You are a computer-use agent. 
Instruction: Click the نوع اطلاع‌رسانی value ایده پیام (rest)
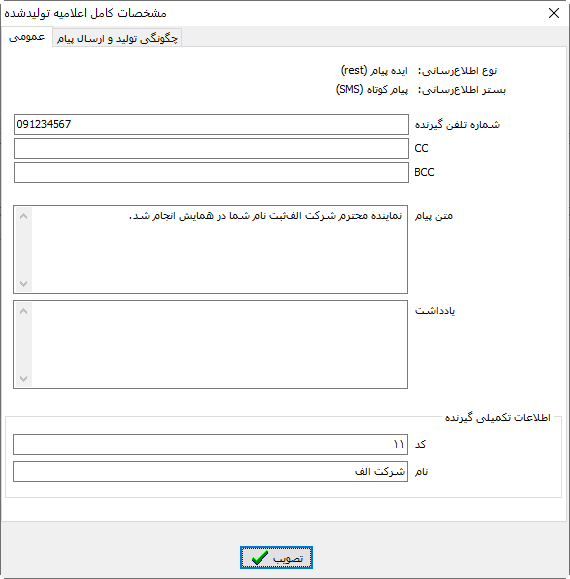pyautogui.click(x=374, y=70)
